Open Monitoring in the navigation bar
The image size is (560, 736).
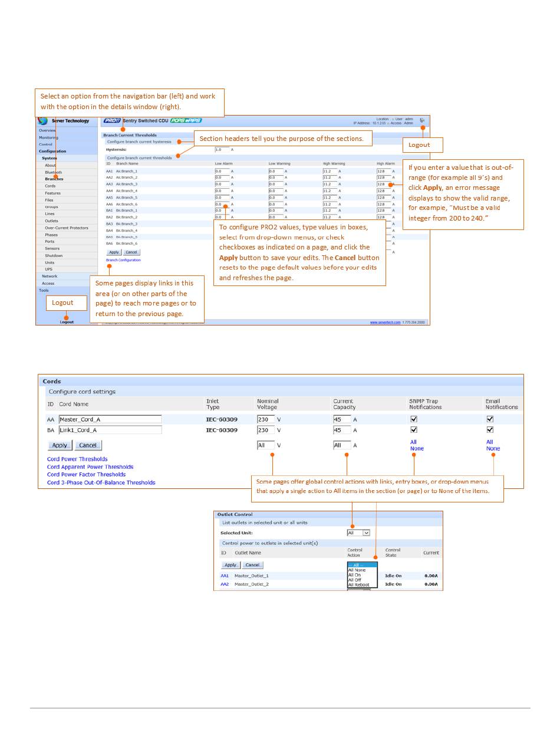click(x=48, y=137)
